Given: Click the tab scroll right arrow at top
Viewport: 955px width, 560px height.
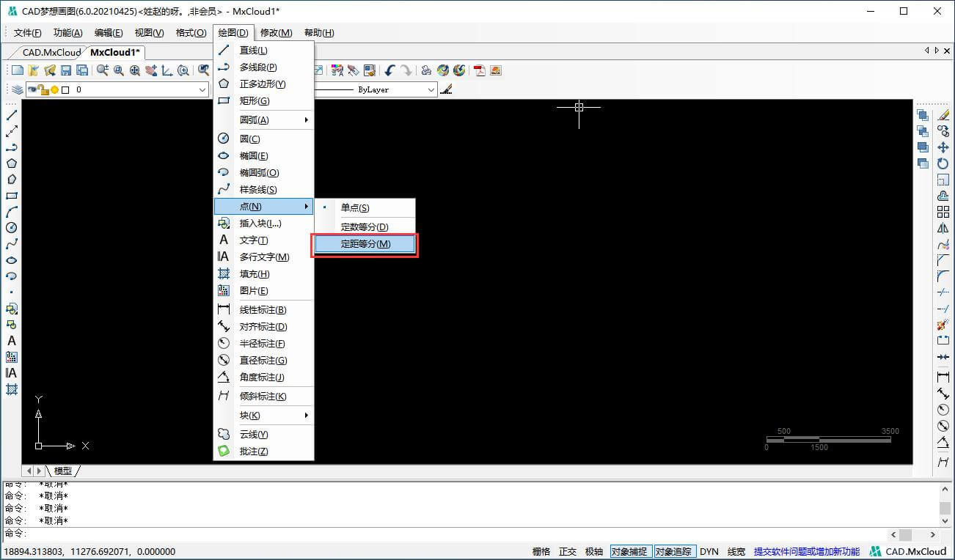Looking at the screenshot, I should pos(937,51).
